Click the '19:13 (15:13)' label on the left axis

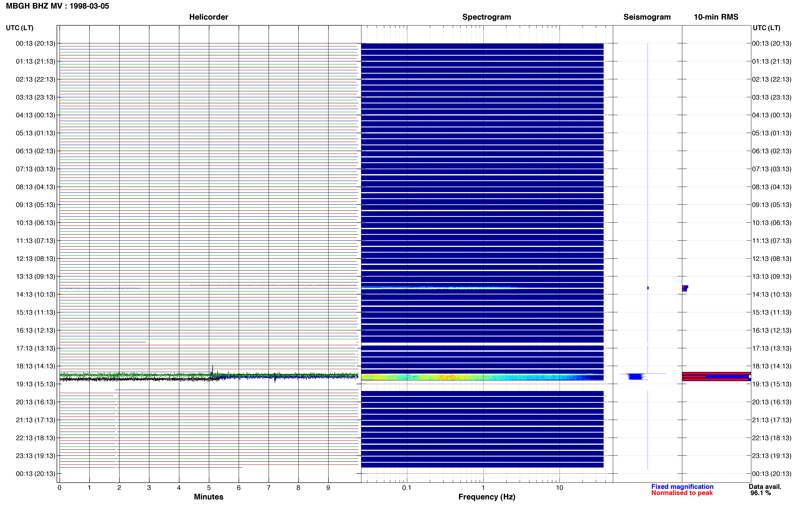coord(36,384)
